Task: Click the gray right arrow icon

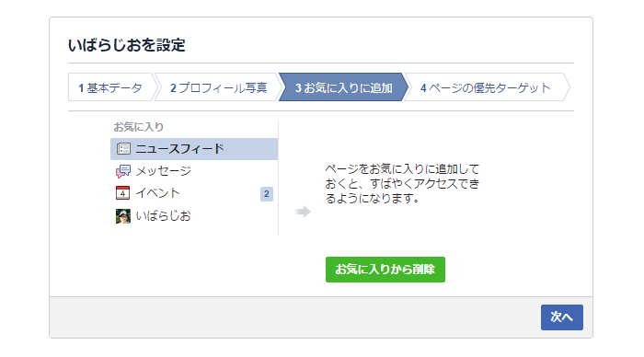Action: pos(303,212)
